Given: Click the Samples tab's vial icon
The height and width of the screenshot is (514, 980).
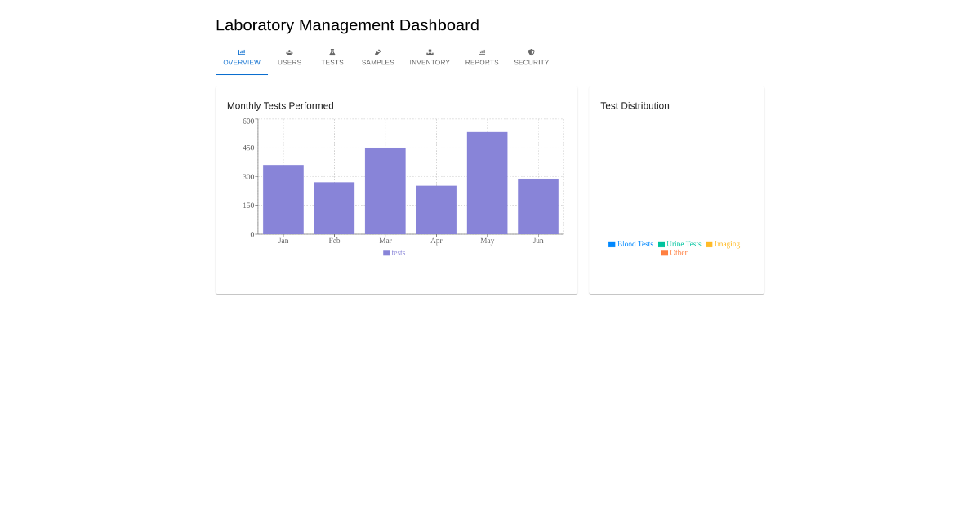Looking at the screenshot, I should coord(377,52).
